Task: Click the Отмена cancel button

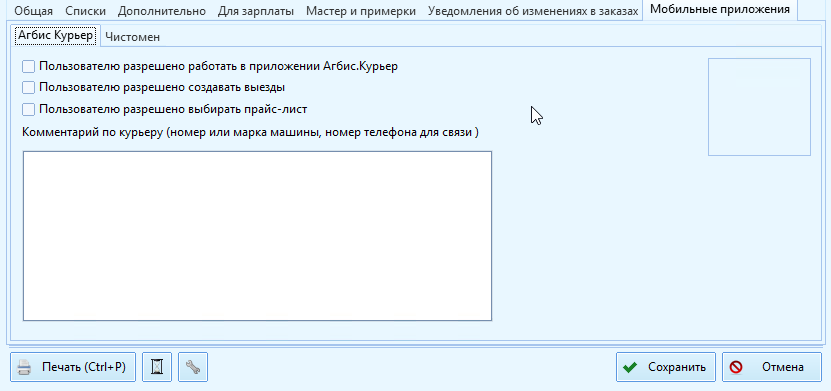Action: 771,367
